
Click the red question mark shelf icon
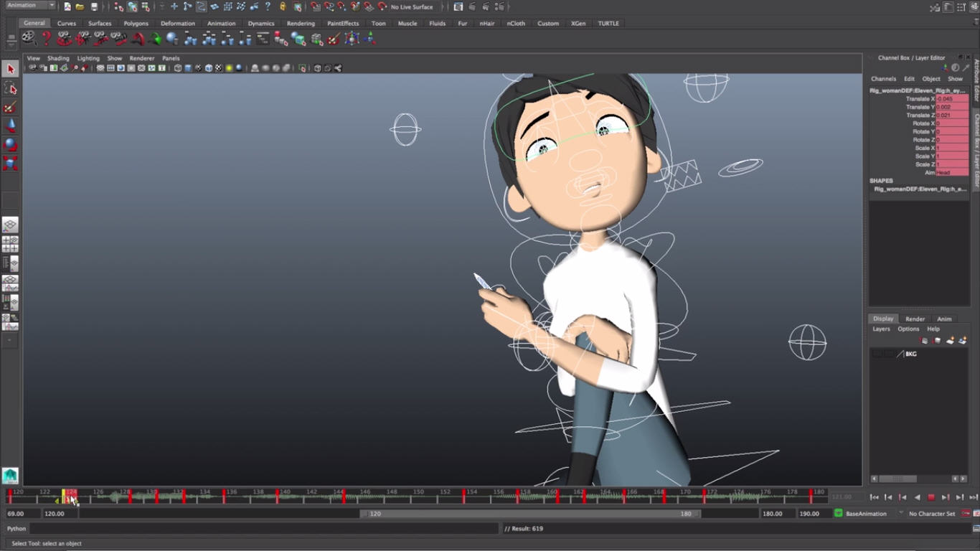coord(47,38)
